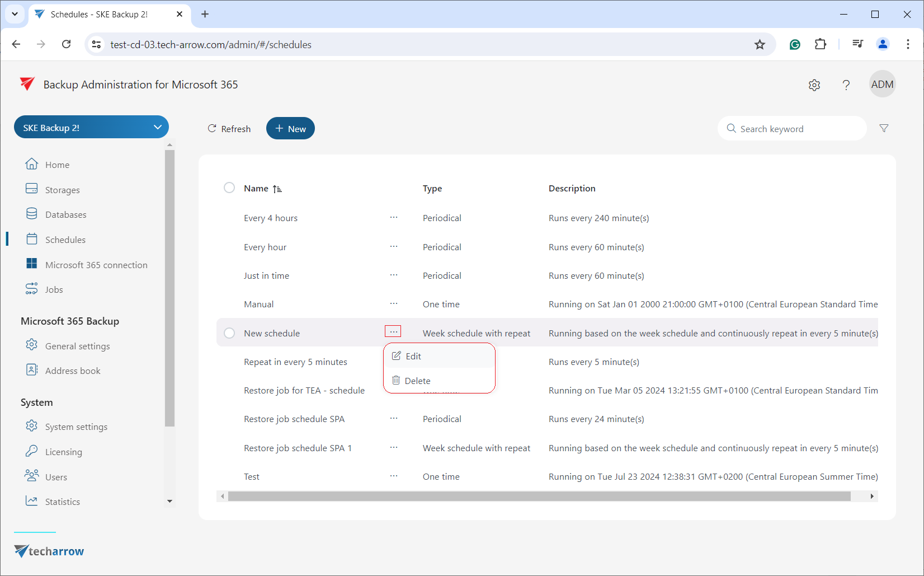
Task: Open the Licensing page
Action: click(x=63, y=452)
